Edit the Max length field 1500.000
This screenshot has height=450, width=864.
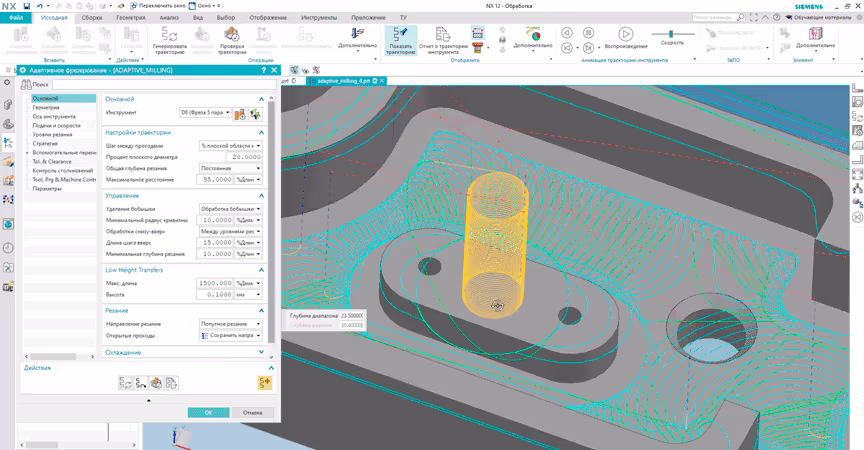215,283
